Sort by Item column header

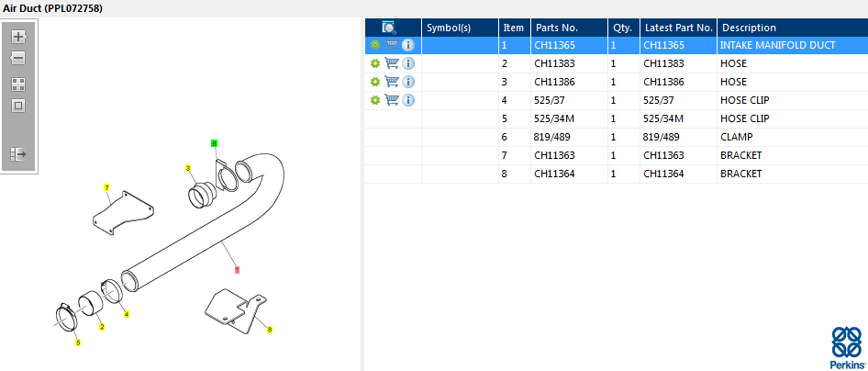(x=514, y=28)
